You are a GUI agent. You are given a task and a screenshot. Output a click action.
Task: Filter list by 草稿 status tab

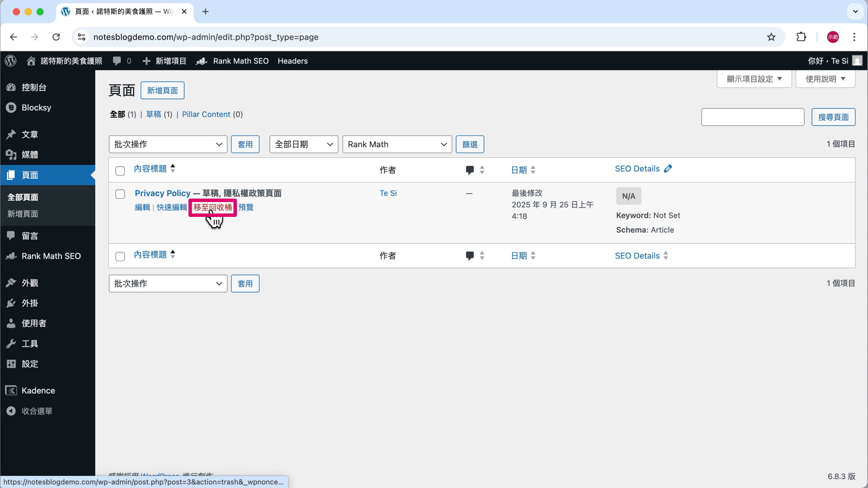coord(153,115)
